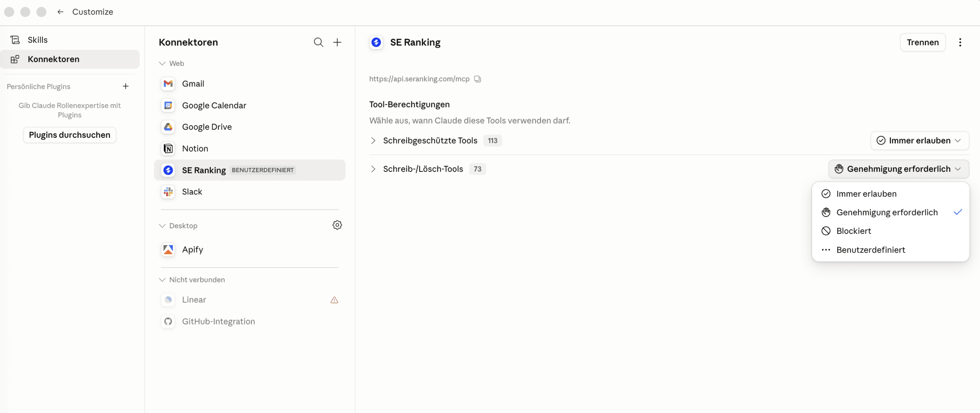Collapse the Web connectors group
The width and height of the screenshot is (980, 413).
point(162,64)
